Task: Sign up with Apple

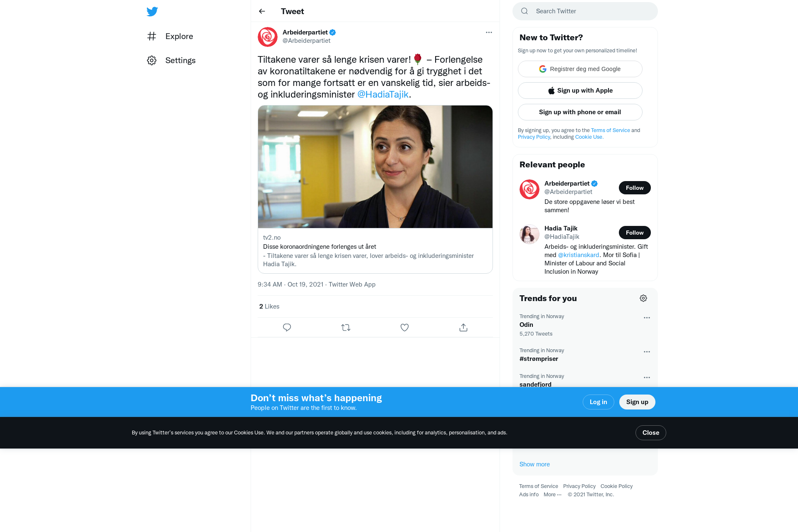Action: point(580,91)
